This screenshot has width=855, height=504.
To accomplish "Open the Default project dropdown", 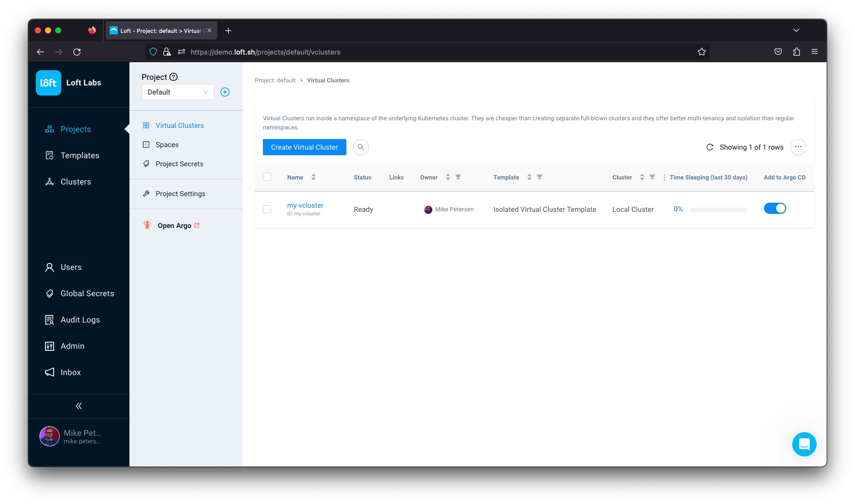I will coord(178,92).
